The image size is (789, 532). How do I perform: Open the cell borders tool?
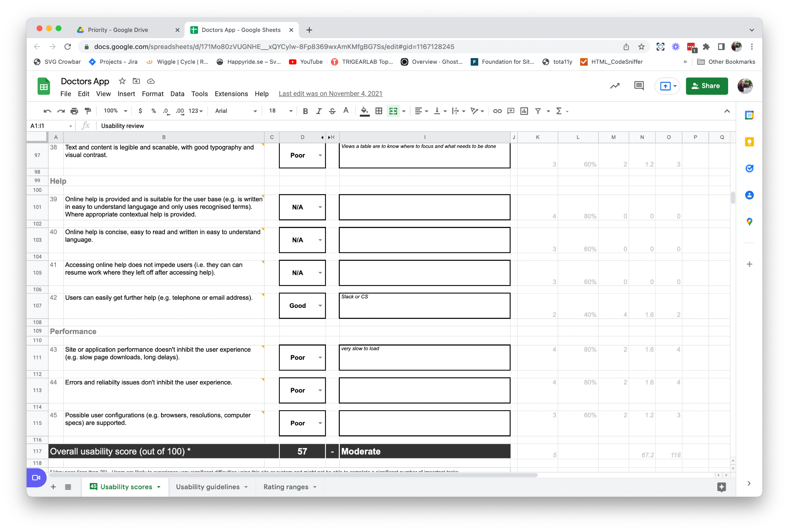(x=379, y=111)
